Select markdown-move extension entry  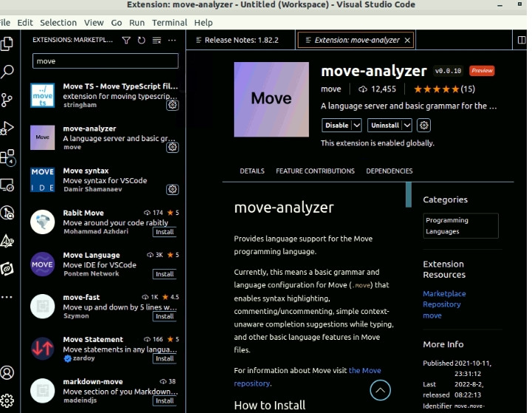103,391
